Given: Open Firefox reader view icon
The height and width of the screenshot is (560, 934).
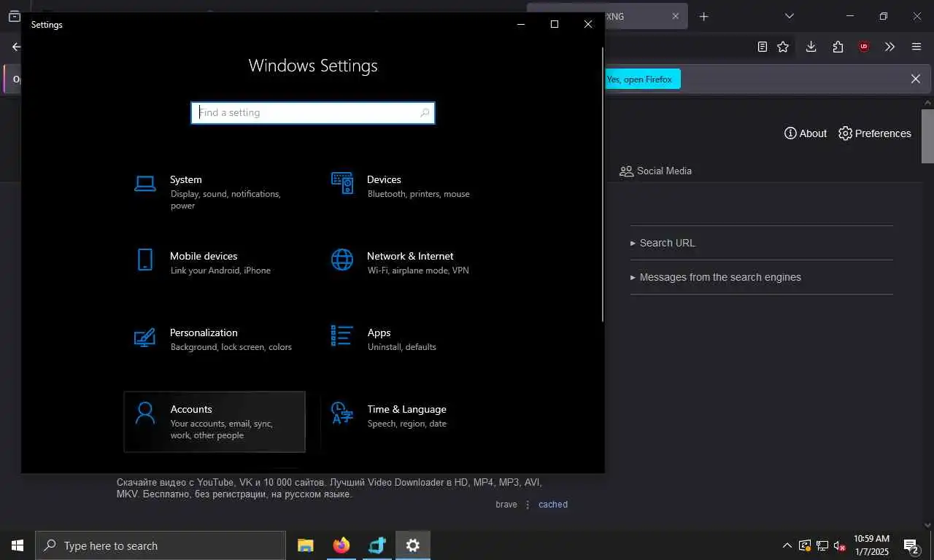Looking at the screenshot, I should [763, 47].
